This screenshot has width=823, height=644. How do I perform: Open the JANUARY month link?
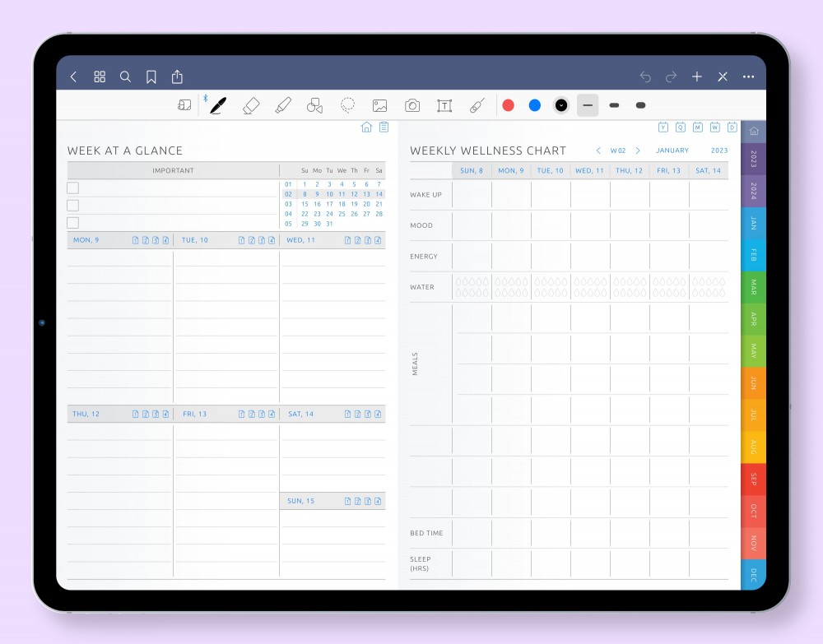672,151
